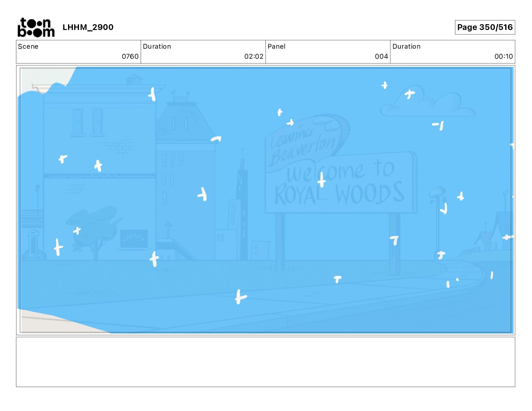Select scene duration value 02:02
Image resolution: width=532 pixels, height=411 pixels.
coord(254,56)
